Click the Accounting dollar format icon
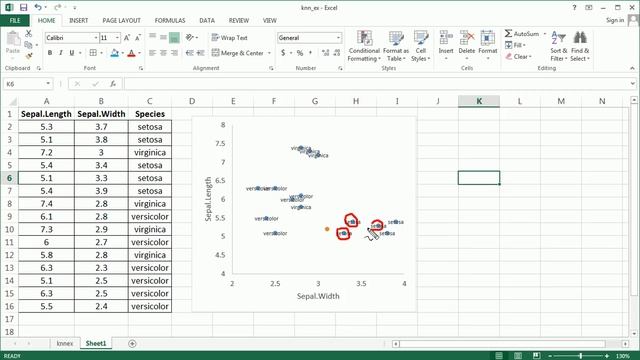Image resolution: width=640 pixels, height=360 pixels. coord(283,53)
